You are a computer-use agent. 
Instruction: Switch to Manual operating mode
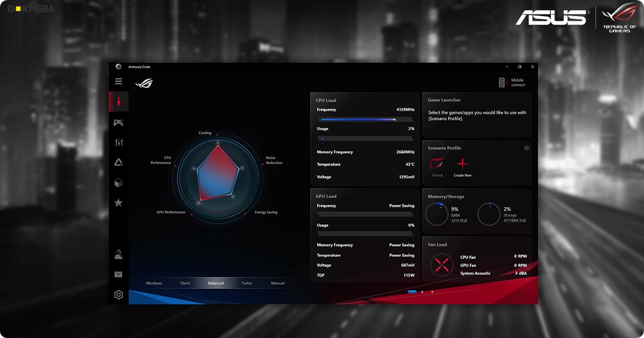277,283
